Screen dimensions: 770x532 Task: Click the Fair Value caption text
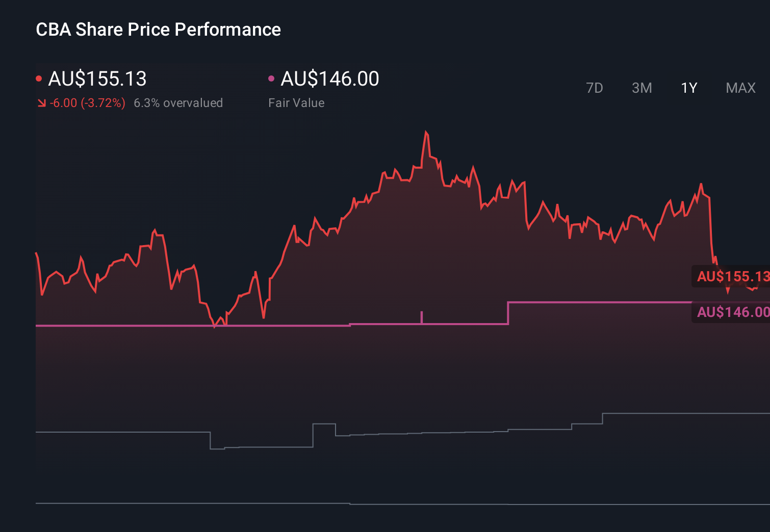click(x=296, y=102)
